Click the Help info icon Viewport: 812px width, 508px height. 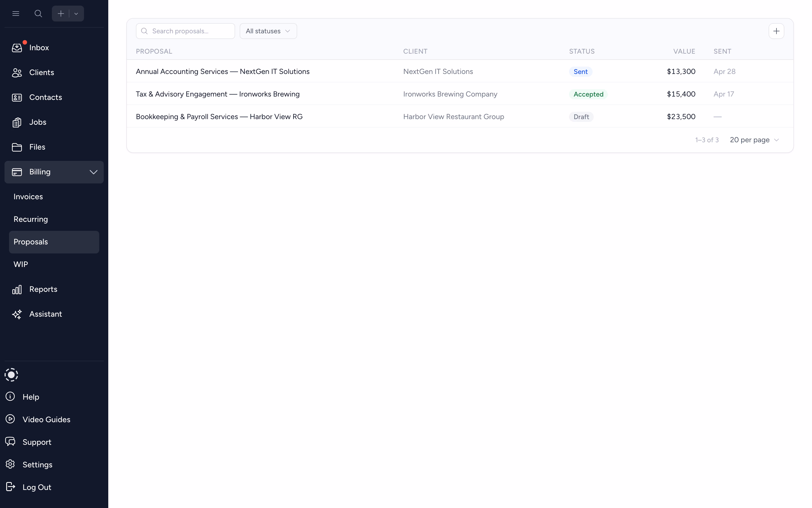coord(10,397)
